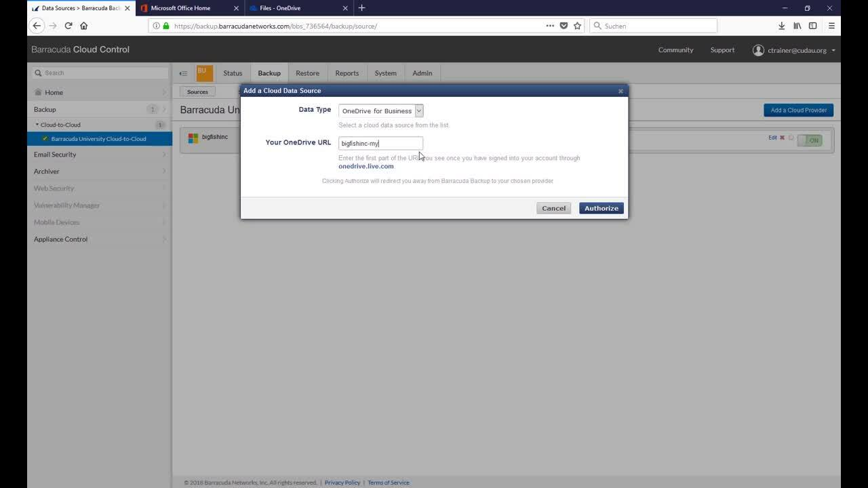Open the Restore tab

pyautogui.click(x=307, y=73)
